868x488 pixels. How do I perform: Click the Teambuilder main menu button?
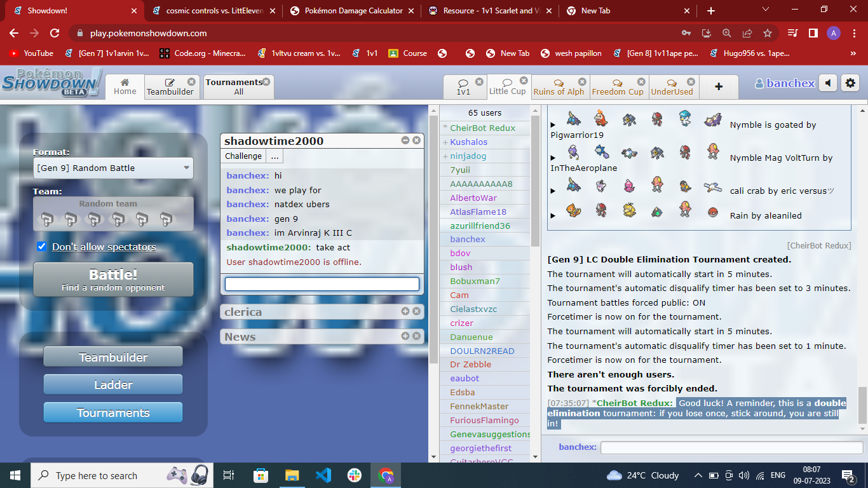tap(113, 357)
